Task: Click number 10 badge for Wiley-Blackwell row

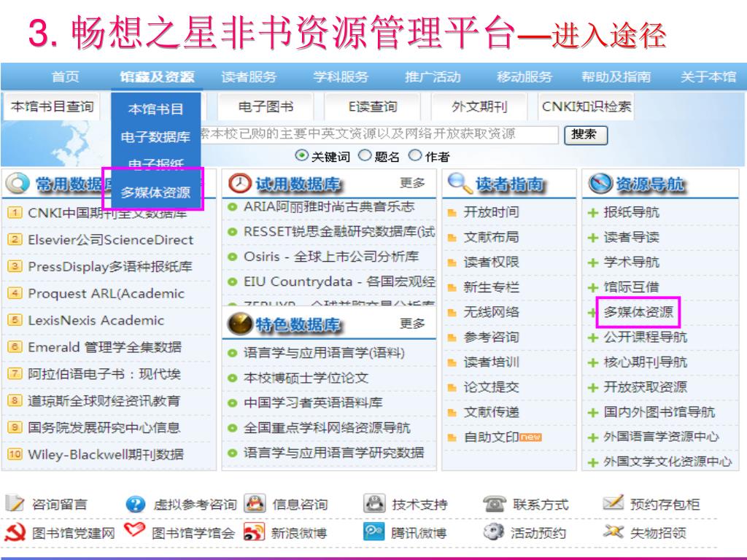Action: click(15, 454)
